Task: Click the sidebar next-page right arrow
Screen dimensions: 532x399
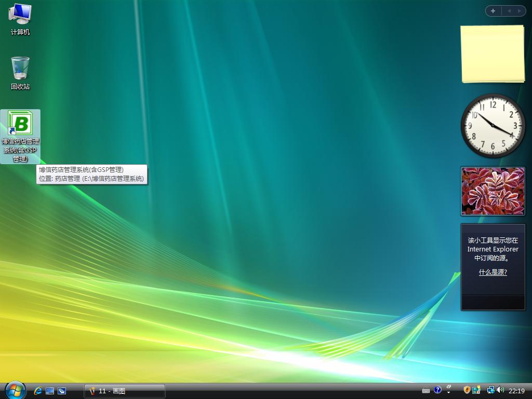Action: coord(518,11)
